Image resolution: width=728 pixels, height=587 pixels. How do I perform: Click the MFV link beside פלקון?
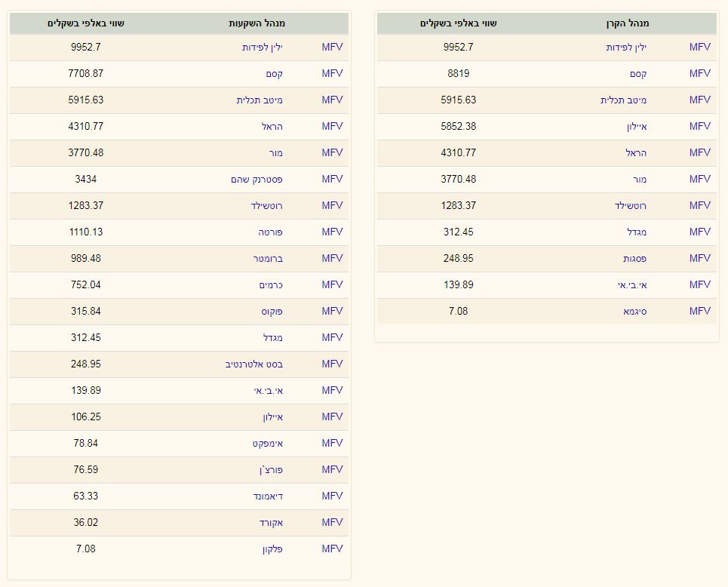tap(332, 549)
